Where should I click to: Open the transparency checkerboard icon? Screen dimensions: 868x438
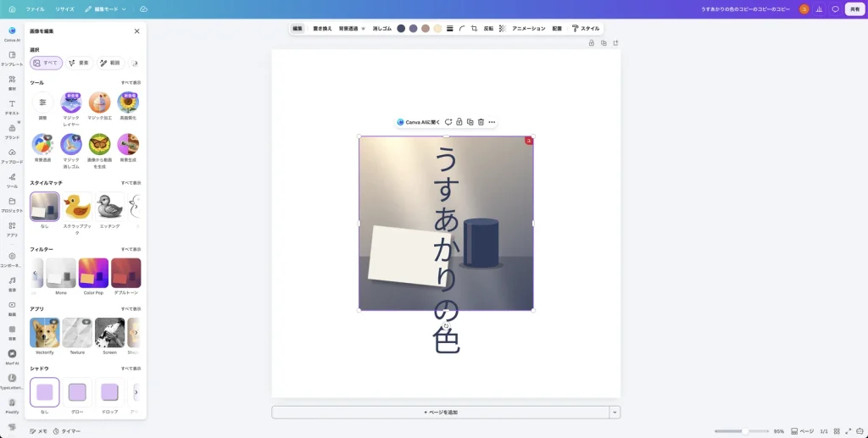tap(502, 28)
